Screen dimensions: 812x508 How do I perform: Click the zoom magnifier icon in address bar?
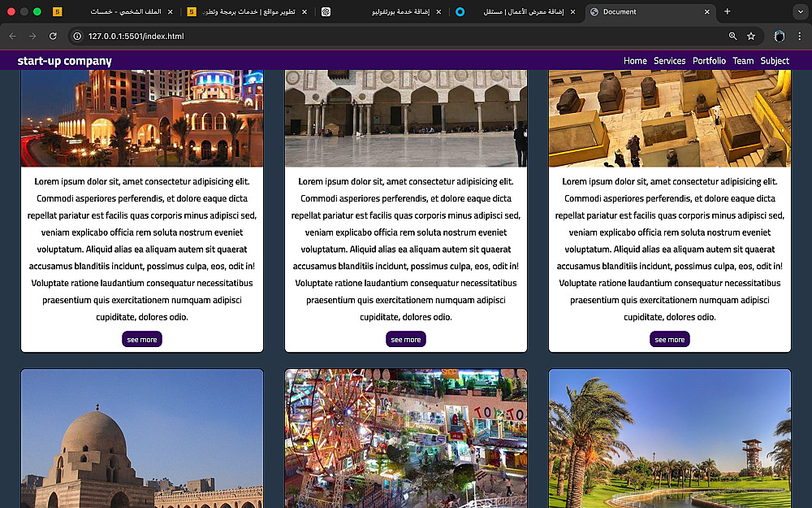click(x=732, y=37)
